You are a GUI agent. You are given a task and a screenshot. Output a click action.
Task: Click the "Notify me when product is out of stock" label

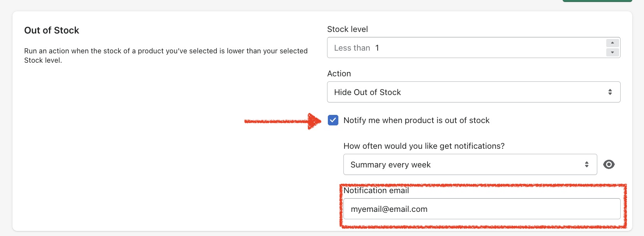pos(416,120)
